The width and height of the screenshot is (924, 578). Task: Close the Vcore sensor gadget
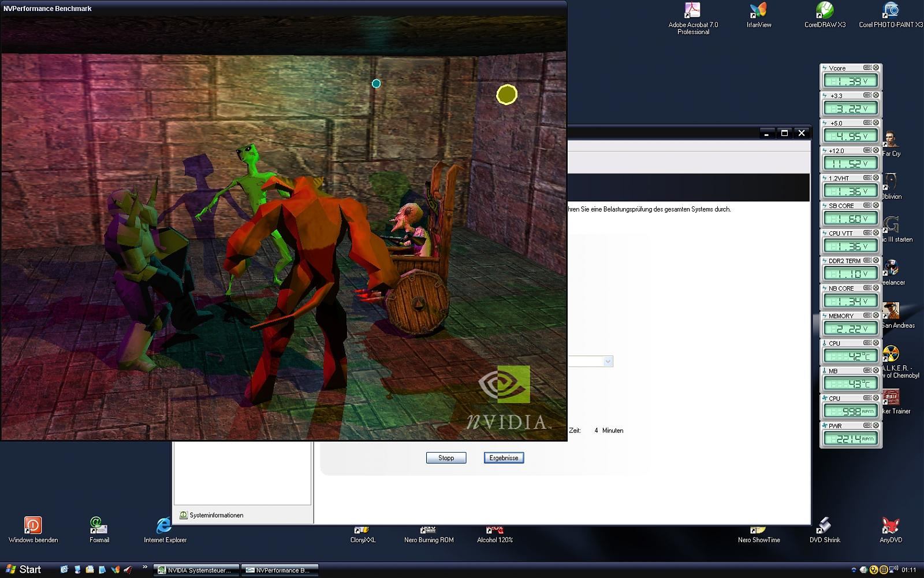tap(875, 68)
